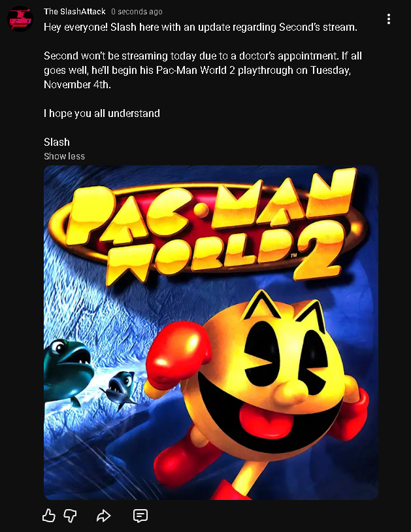Viewport: 411px width, 532px height.
Task: Collapse post text with Show less
Action: point(64,156)
